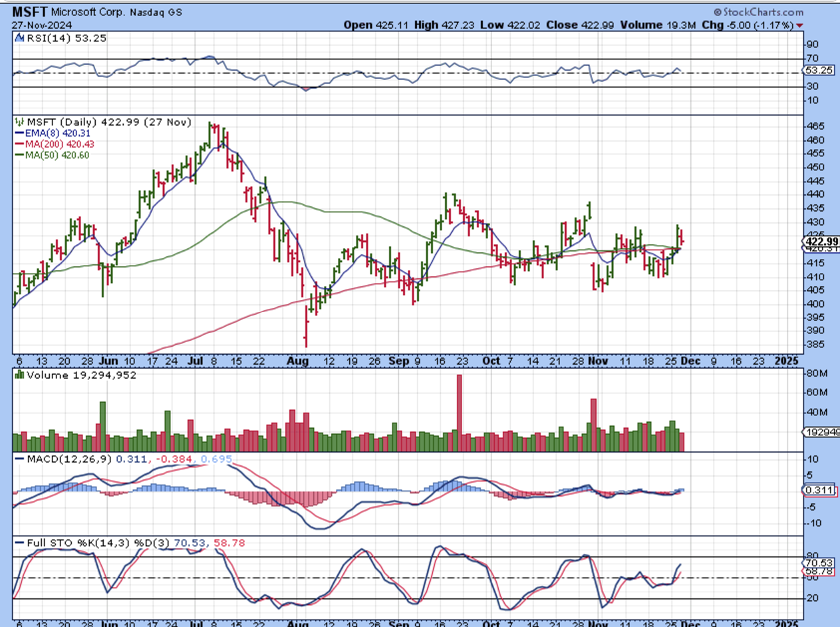Click the 80 level on stochastic axis
Screen dimensions: 840x627
[x=811, y=555]
